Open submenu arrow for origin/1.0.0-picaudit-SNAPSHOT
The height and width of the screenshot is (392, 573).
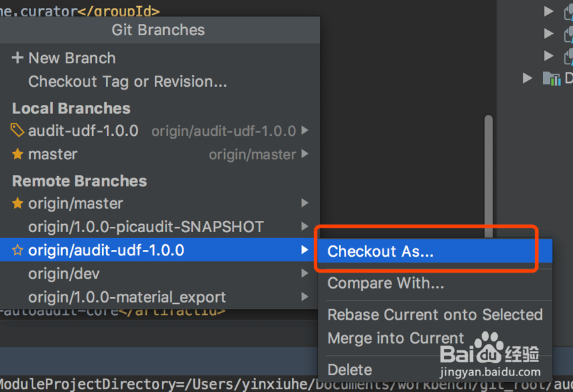pyautogui.click(x=305, y=226)
